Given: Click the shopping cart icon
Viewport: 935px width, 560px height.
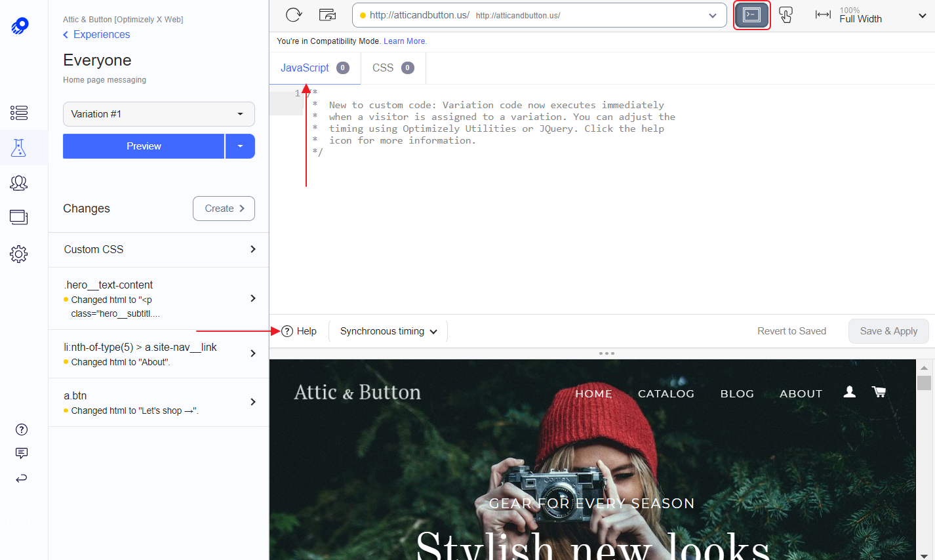Looking at the screenshot, I should 879,391.
